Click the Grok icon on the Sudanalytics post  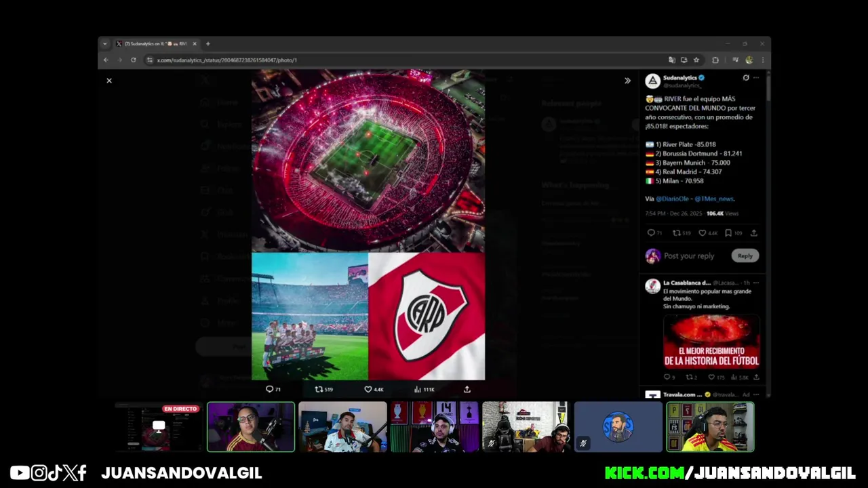(746, 78)
